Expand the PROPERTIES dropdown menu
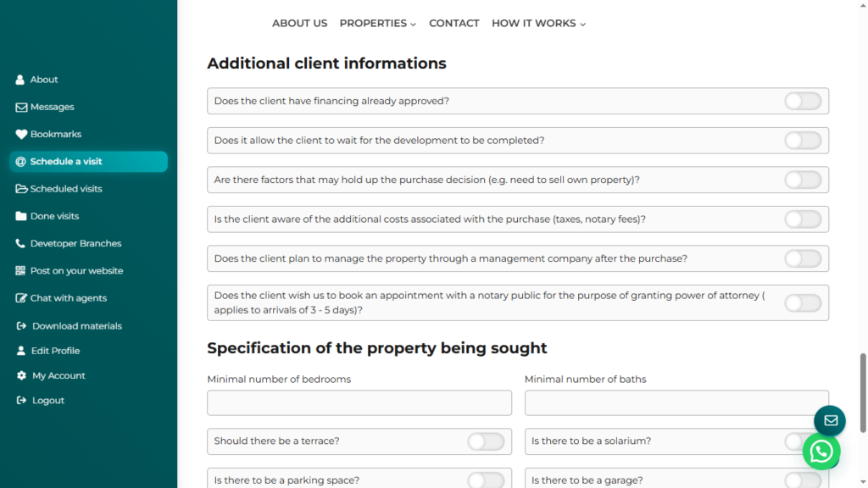The image size is (868, 488). [x=377, y=24]
